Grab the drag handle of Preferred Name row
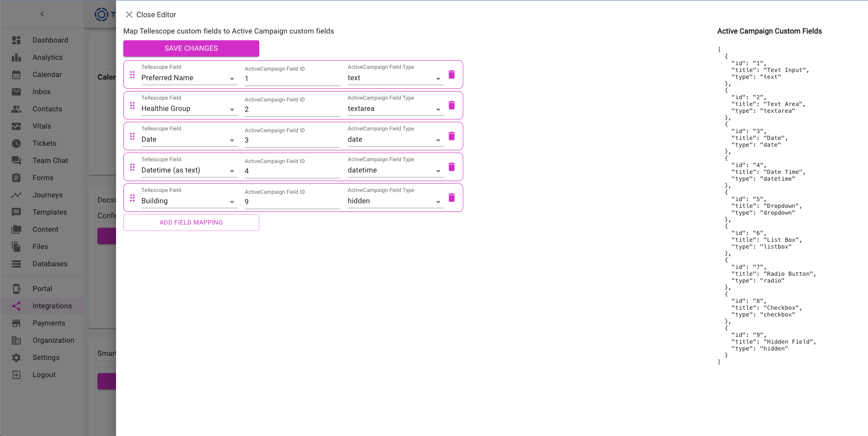Image resolution: width=868 pixels, height=436 pixels. pyautogui.click(x=132, y=75)
